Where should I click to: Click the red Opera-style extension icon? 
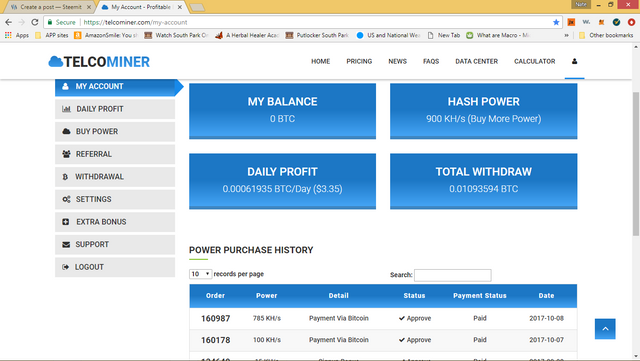coord(631,22)
